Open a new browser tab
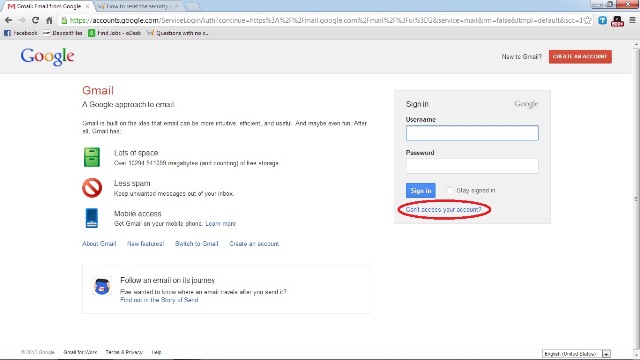Image resolution: width=640 pixels, height=360 pixels. click(192, 7)
